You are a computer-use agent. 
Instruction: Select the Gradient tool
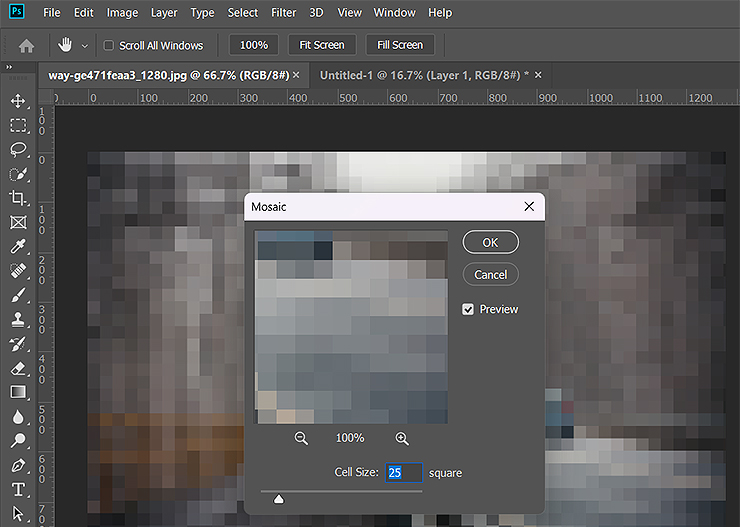pos(18,392)
